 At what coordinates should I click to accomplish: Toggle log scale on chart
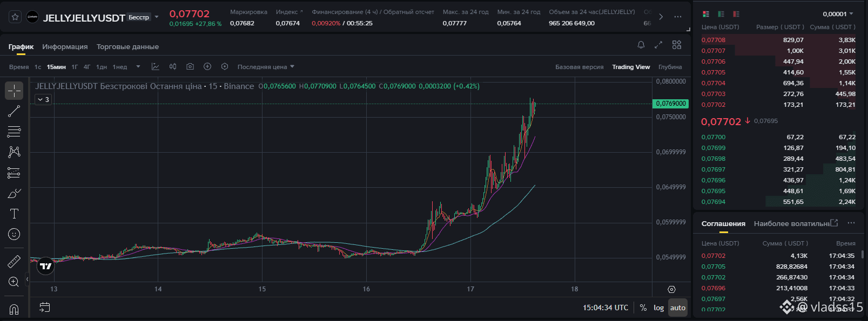(x=658, y=308)
